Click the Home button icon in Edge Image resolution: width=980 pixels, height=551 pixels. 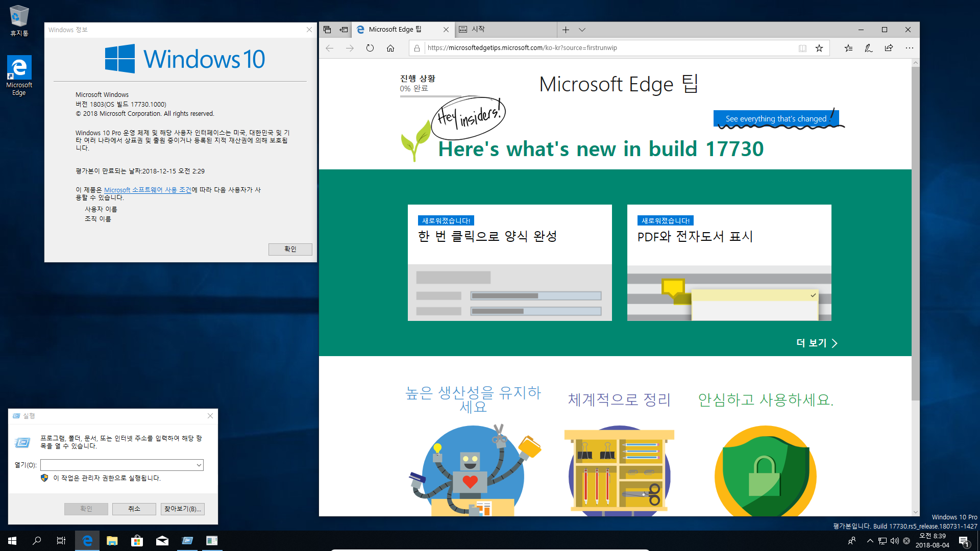[x=390, y=47]
